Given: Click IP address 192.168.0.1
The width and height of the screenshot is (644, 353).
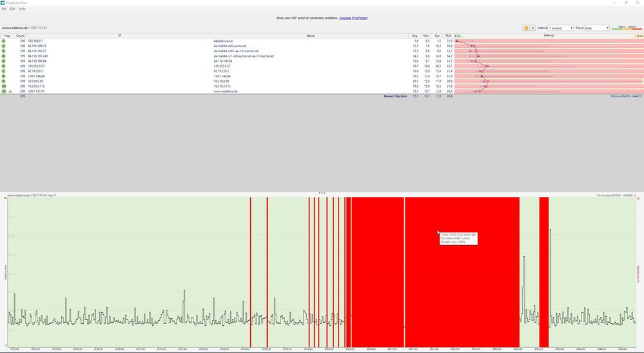Looking at the screenshot, I should 35,41.
